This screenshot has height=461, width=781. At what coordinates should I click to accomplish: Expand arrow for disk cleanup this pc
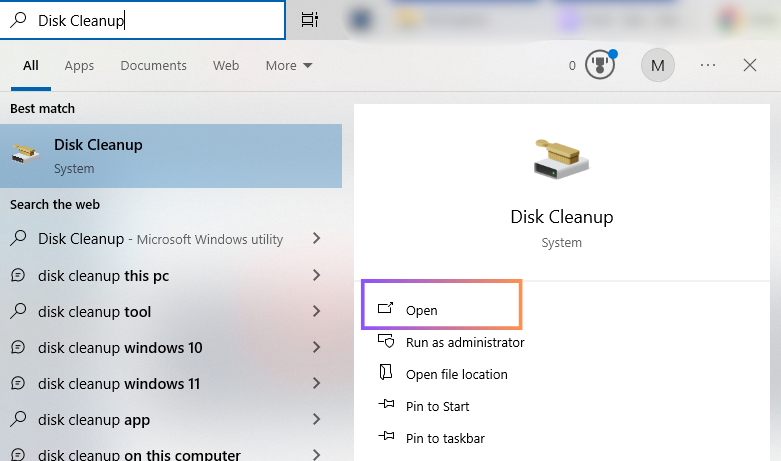316,275
